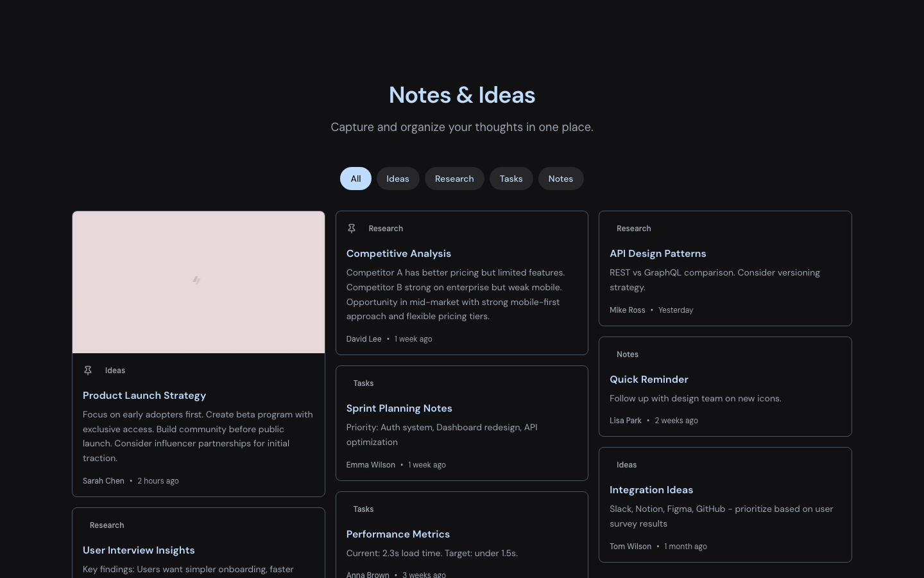Open the Integration Ideas note
Screen dimensions: 924x578
pos(651,490)
